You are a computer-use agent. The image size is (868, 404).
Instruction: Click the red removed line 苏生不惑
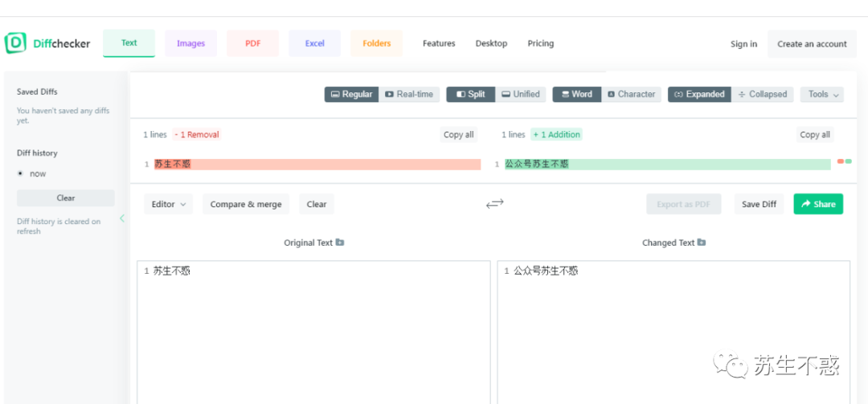coord(317,165)
